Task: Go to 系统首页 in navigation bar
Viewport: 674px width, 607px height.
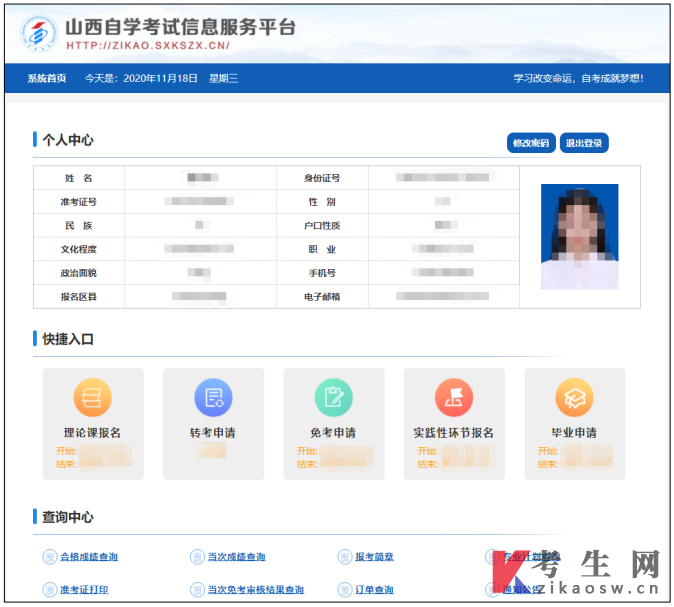Action: [47, 78]
